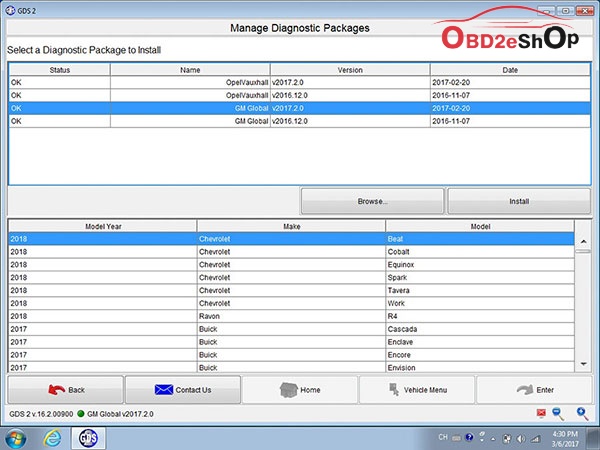Viewport: 600px width, 450px height.
Task: Select the OpelVauxhall v2017.2.0 package row
Action: pyautogui.click(x=299, y=82)
